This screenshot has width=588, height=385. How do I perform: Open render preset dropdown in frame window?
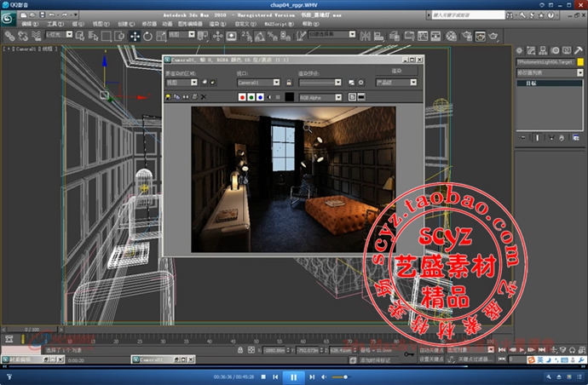click(320, 82)
